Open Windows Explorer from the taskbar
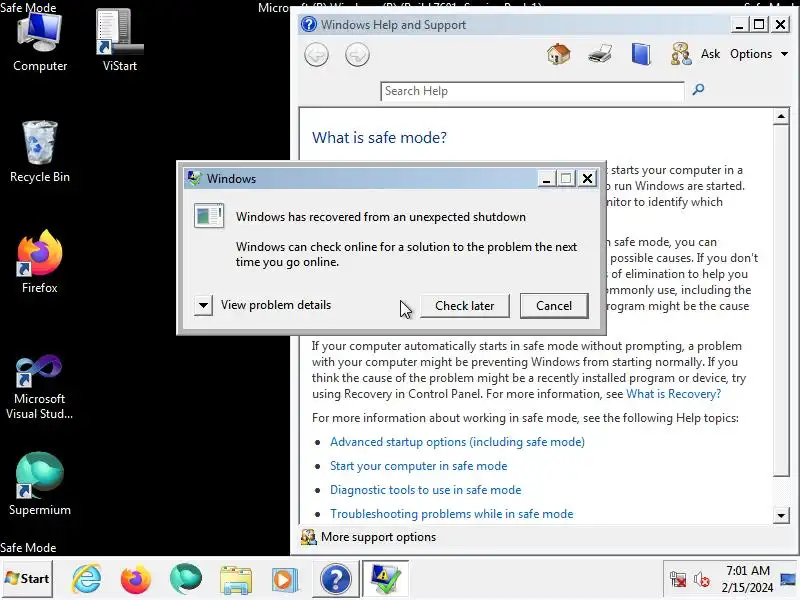This screenshot has width=800, height=600. click(236, 580)
